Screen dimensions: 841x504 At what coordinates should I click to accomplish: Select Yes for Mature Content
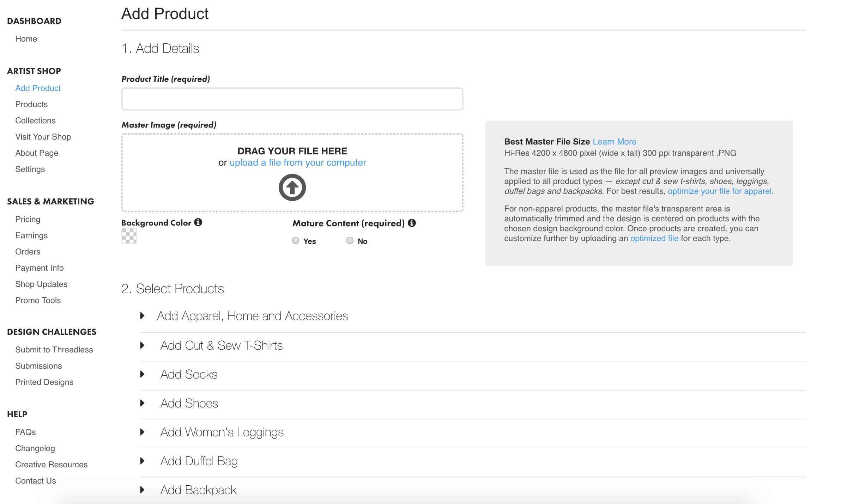tap(296, 241)
